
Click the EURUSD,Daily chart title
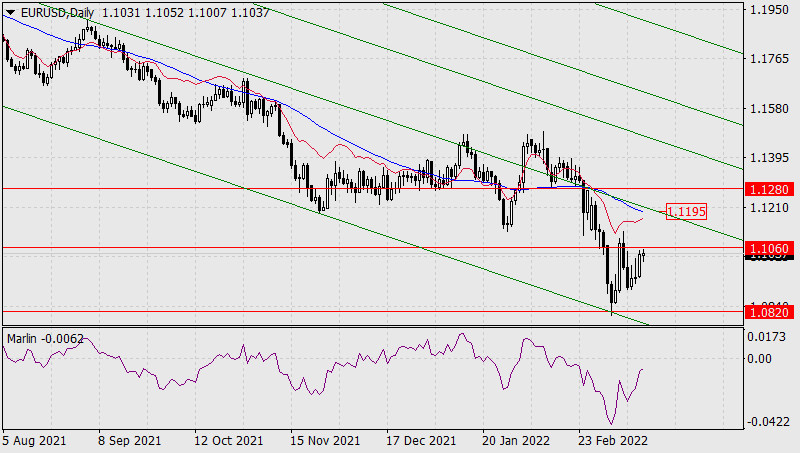click(57, 13)
